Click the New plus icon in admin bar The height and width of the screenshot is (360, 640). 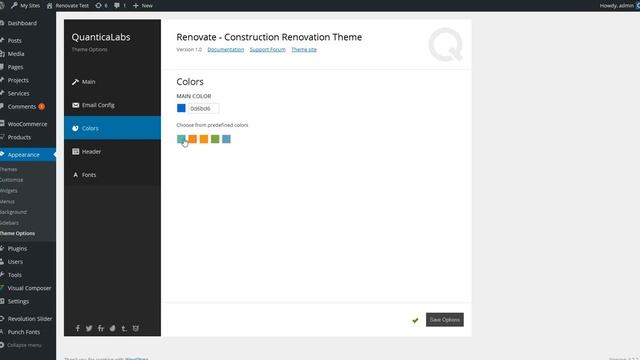(136, 6)
